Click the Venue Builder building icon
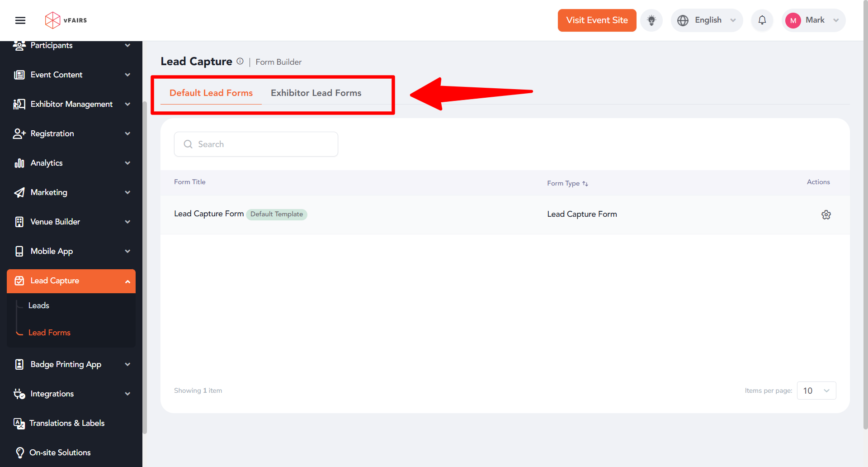Screen dimensions: 868x467 point(19,222)
